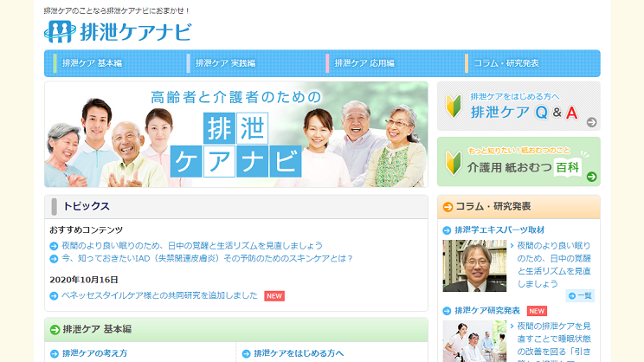
Task: Open 排泄ケアの考え方 link
Action: pos(95,353)
